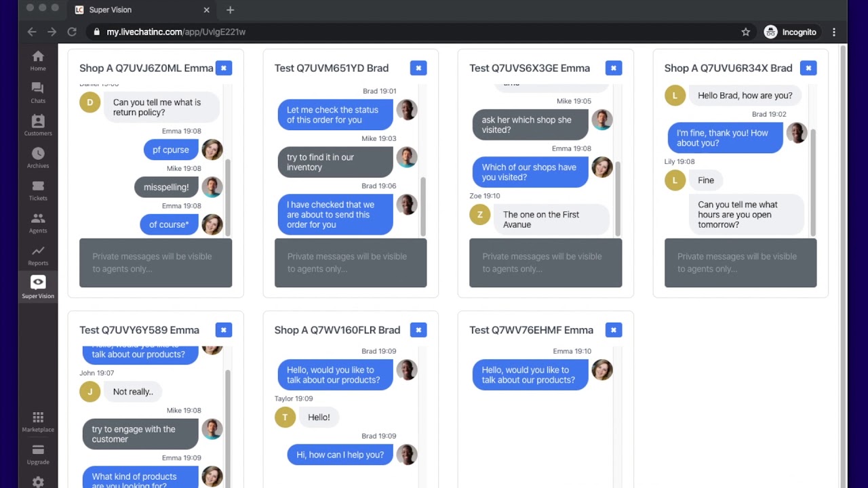The height and width of the screenshot is (488, 868).
Task: Click the 'Can you tell me what hours are you open' message
Action: pos(746,215)
